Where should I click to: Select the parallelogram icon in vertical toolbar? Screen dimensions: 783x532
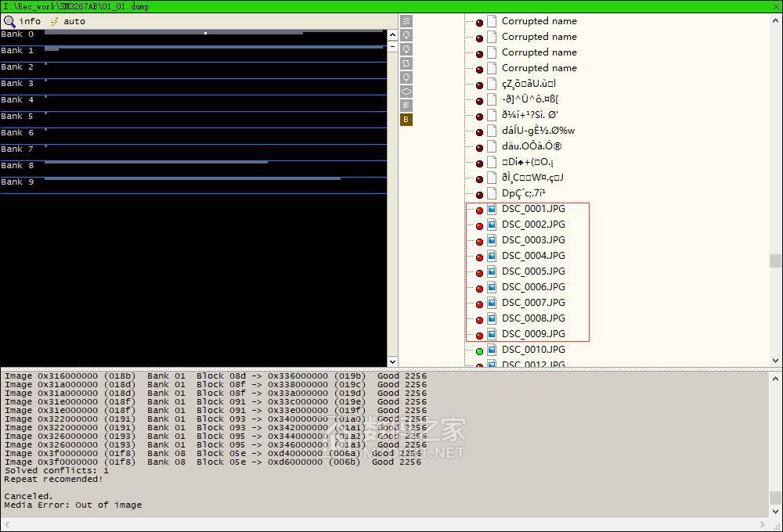pyautogui.click(x=406, y=63)
